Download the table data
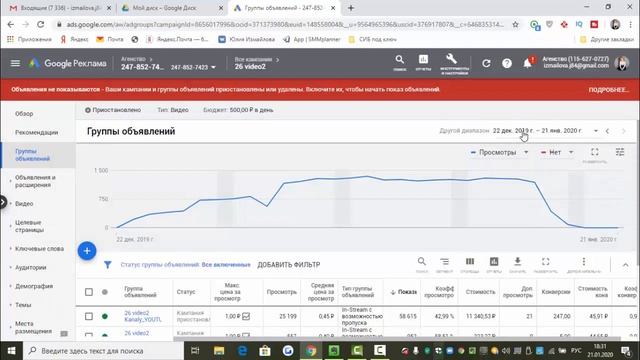The width and height of the screenshot is (640, 360). click(517, 262)
